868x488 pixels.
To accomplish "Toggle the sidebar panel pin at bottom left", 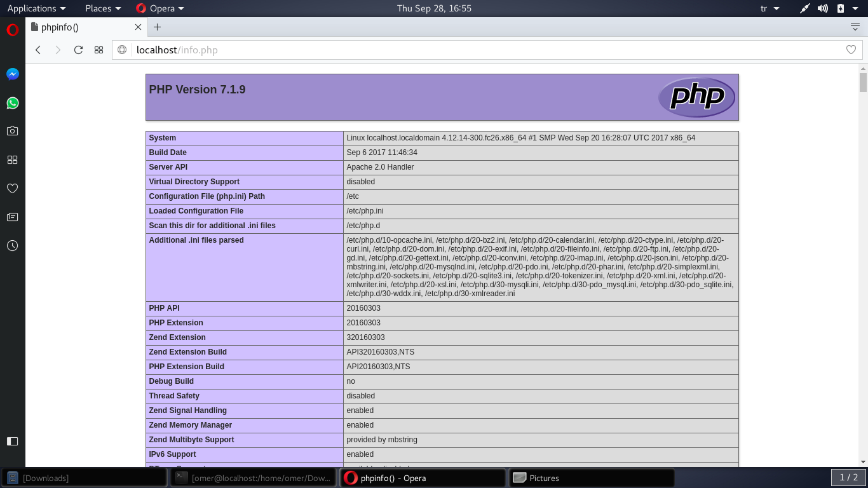I will coord(12,441).
